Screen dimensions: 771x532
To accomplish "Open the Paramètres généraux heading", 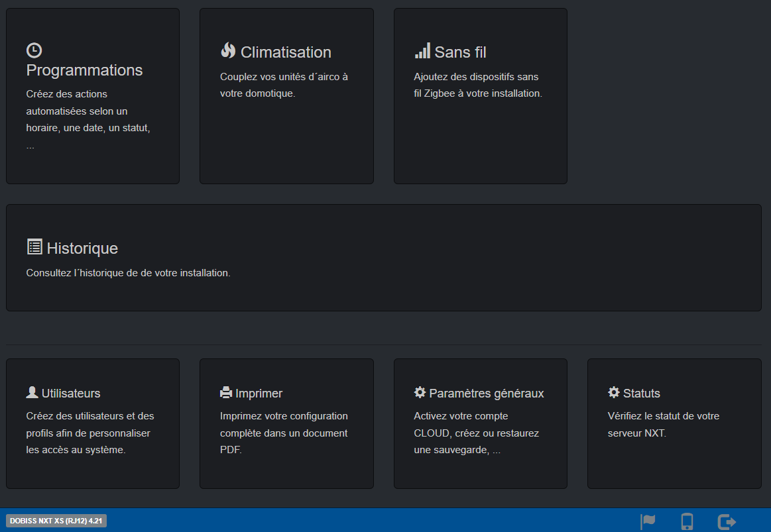I will [x=487, y=394].
